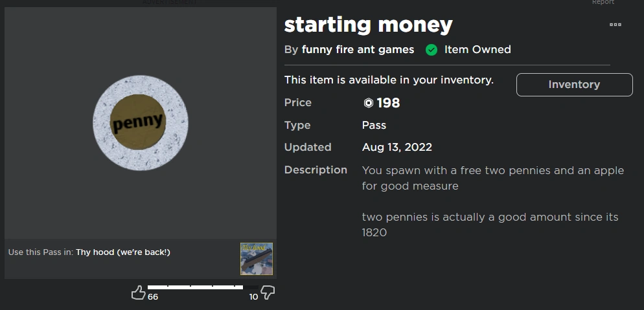Click the 198 price value

(x=388, y=103)
